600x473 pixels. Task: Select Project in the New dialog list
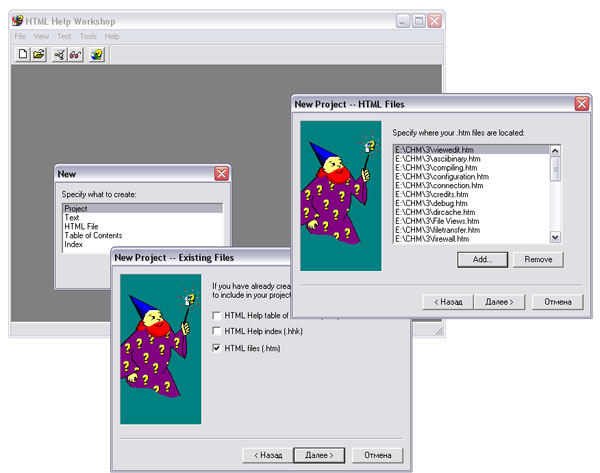coord(142,209)
